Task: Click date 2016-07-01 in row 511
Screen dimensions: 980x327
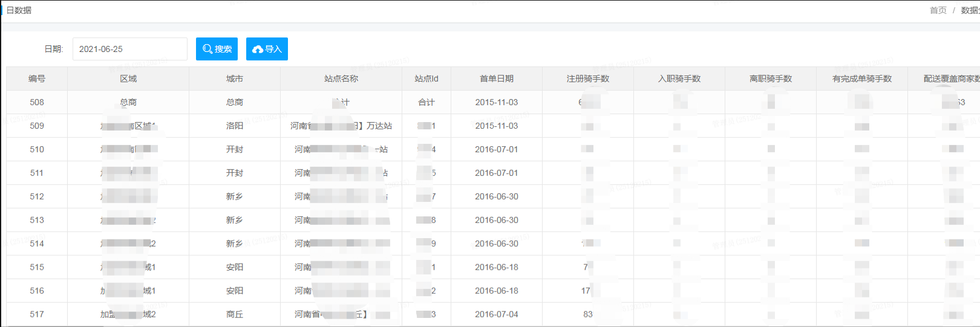Action: (x=497, y=173)
